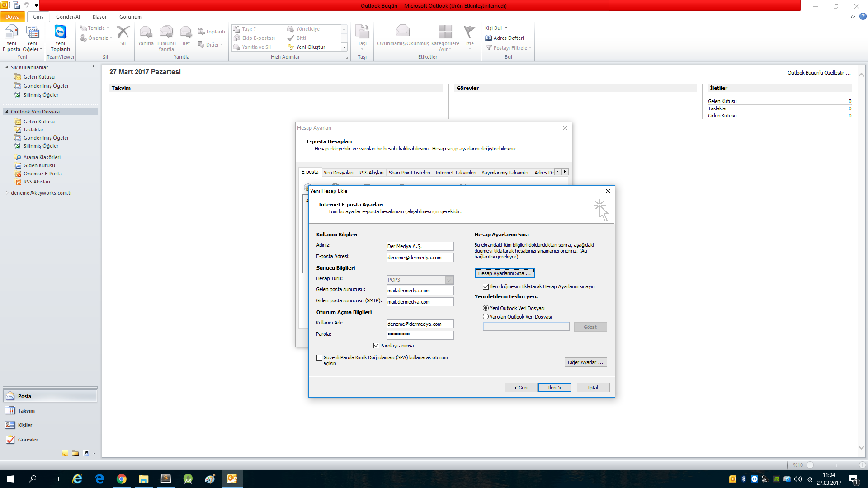Select the Veri Dosyaları tab in Hesap Ayarları
Screen dimensions: 868x488
click(x=338, y=173)
